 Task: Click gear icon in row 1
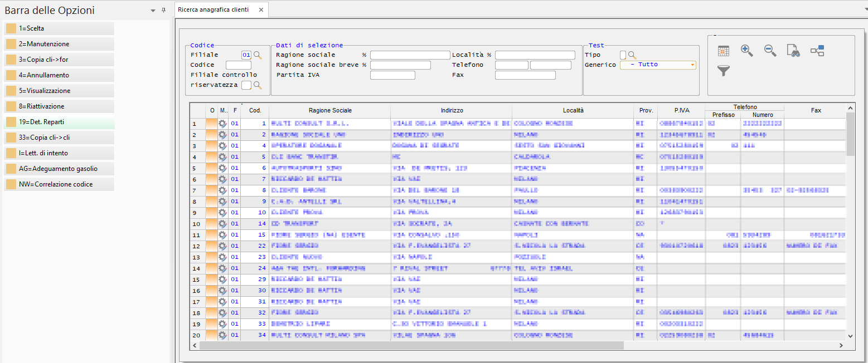tap(222, 124)
